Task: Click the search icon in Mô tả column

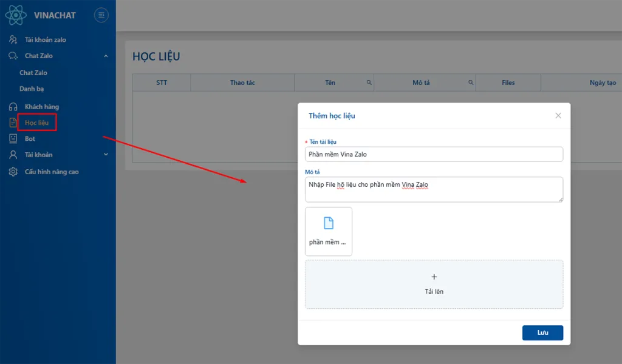Action: point(471,83)
